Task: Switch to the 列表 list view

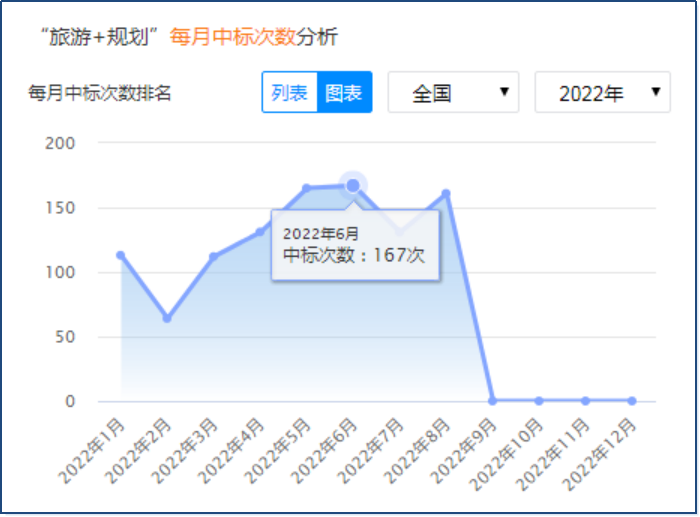Action: point(290,93)
